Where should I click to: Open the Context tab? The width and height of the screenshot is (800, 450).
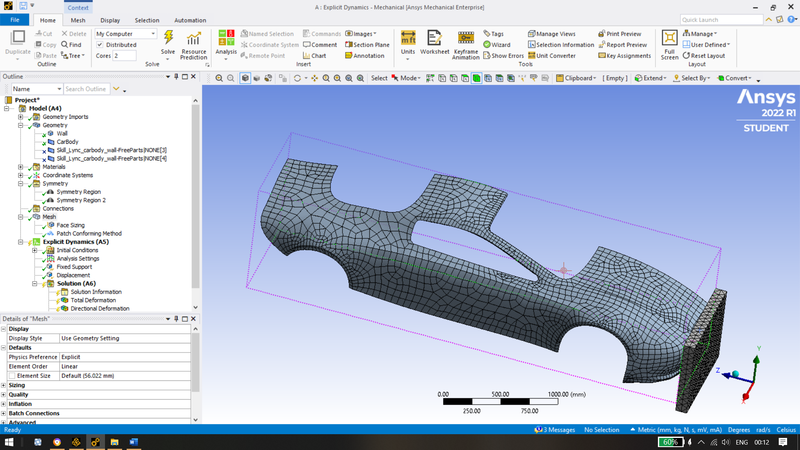(x=78, y=8)
